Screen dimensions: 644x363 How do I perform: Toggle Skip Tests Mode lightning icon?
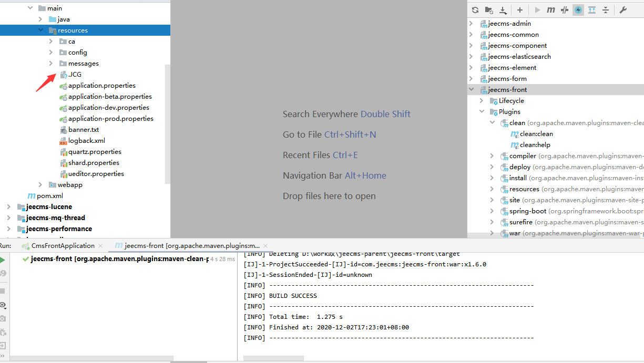point(578,10)
